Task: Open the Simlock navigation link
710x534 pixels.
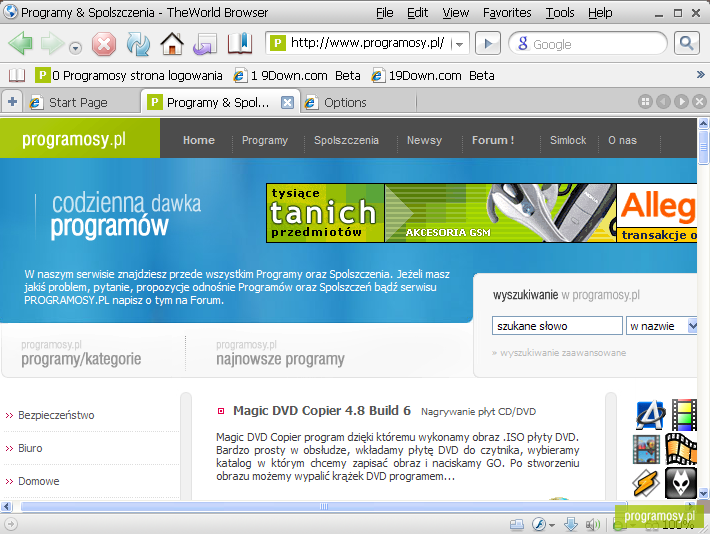Action: click(x=568, y=140)
